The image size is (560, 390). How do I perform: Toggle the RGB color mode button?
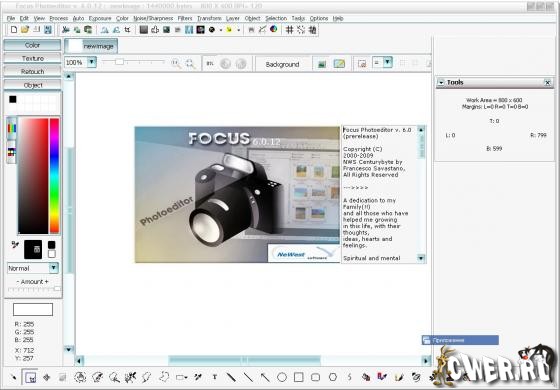coord(11,128)
